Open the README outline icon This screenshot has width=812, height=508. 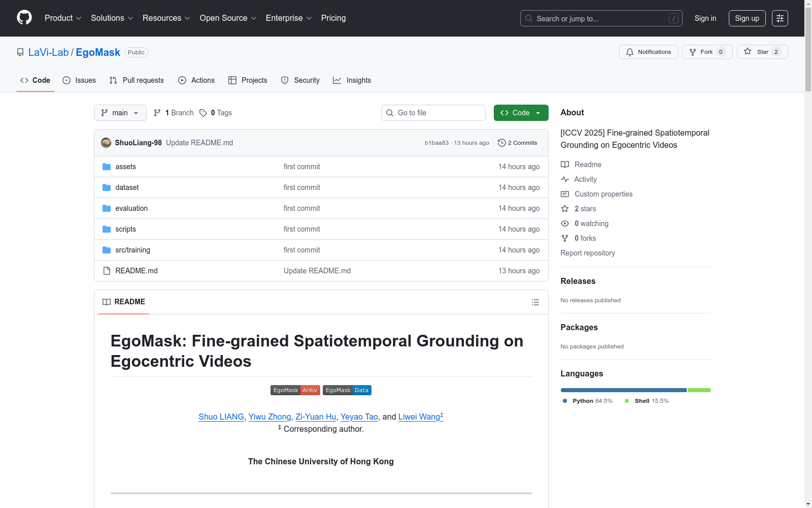tap(535, 302)
